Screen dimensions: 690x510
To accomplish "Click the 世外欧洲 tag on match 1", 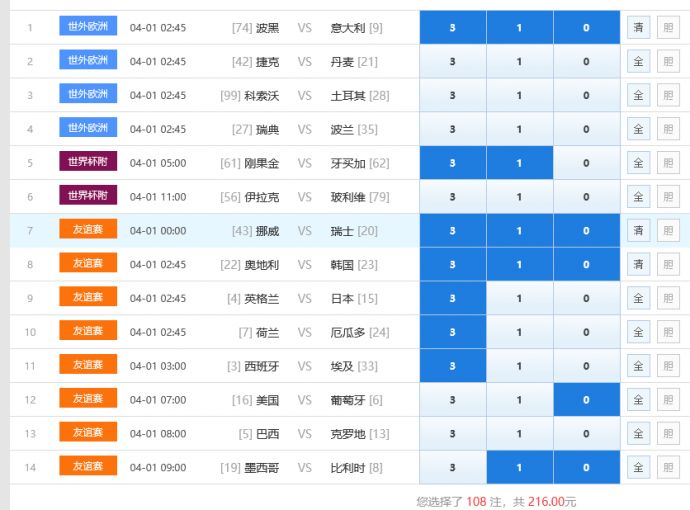I will (x=88, y=27).
